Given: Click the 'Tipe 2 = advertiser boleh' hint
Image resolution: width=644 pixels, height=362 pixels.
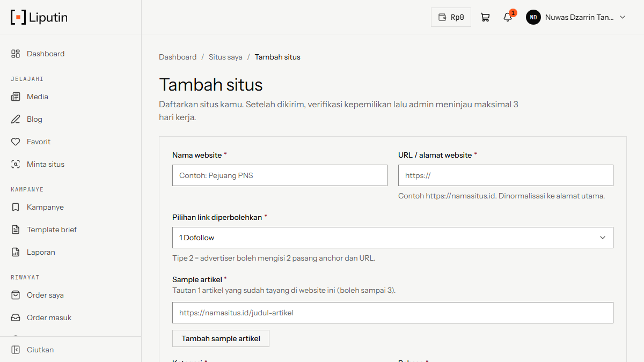Looking at the screenshot, I should point(274,258).
